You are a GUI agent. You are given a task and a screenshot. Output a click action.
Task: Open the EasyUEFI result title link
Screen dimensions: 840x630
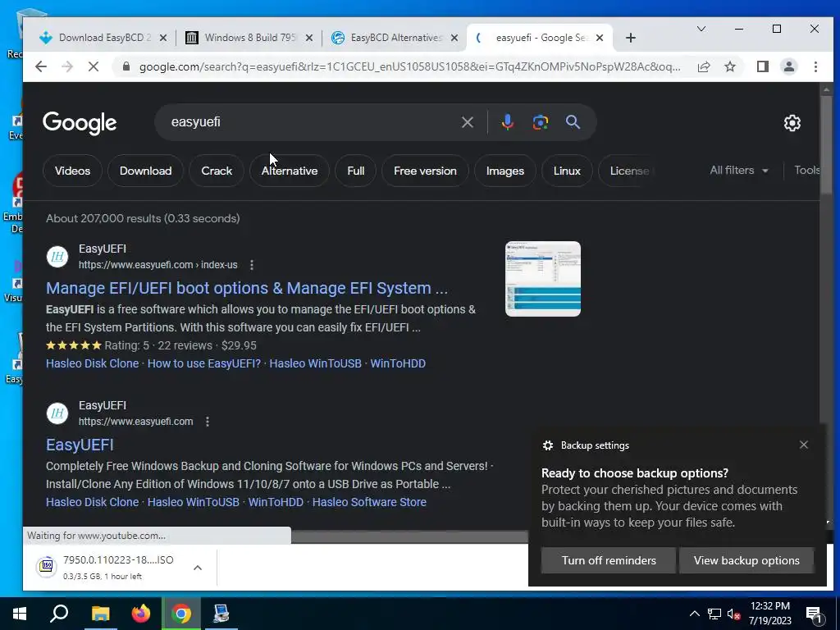80,445
